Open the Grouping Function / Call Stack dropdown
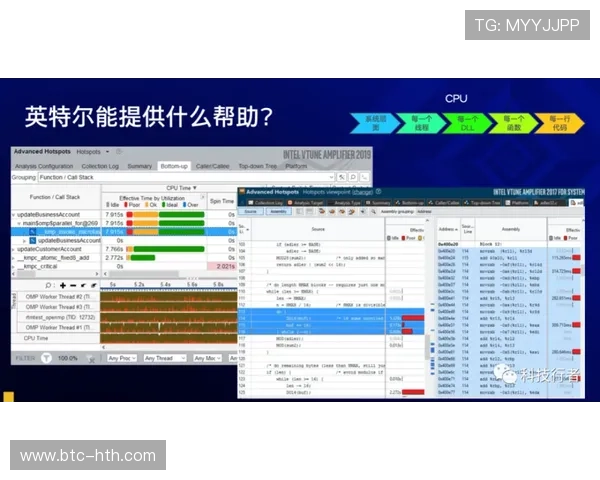Image resolution: width=600 pixels, height=480 pixels. [187, 177]
